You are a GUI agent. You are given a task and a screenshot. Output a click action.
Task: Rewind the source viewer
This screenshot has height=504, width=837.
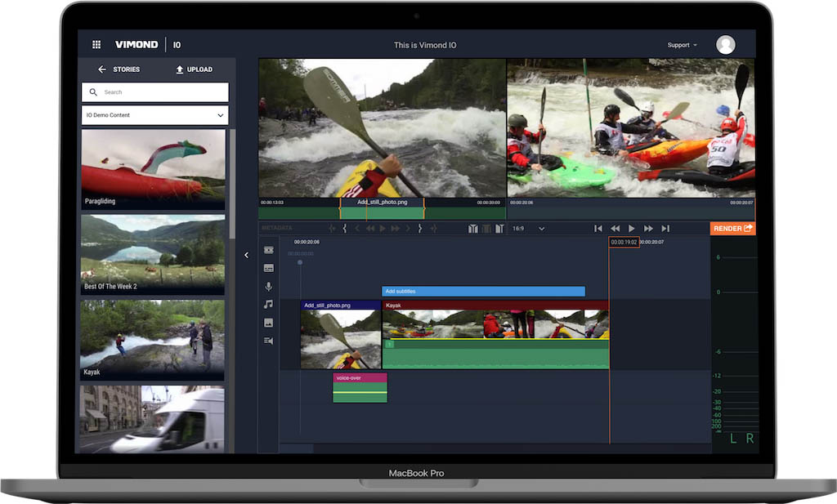[370, 228]
